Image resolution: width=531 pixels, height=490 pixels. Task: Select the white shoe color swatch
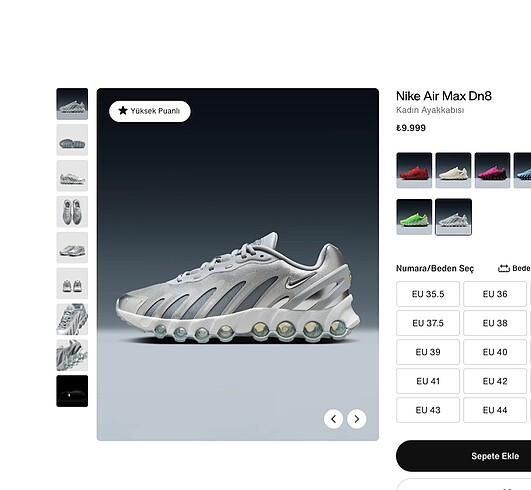453,170
